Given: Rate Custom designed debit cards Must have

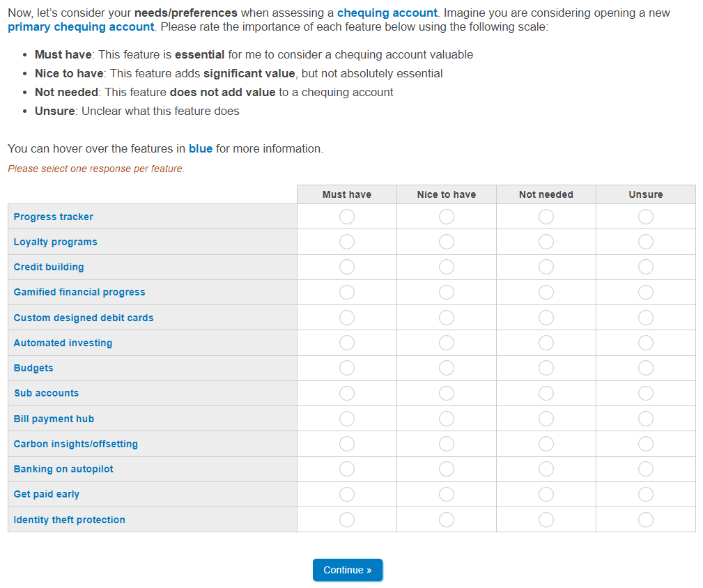Looking at the screenshot, I should [x=347, y=318].
